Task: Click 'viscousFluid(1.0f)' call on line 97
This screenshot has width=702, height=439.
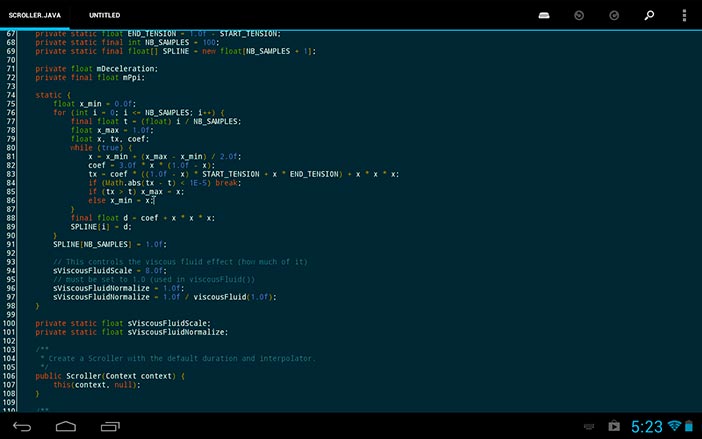Action: pos(235,297)
